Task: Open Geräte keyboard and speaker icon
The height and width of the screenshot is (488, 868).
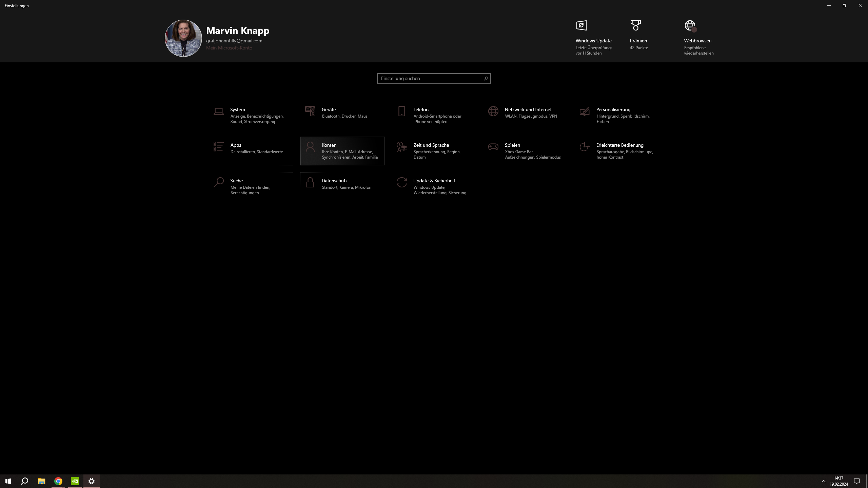Action: pyautogui.click(x=310, y=111)
